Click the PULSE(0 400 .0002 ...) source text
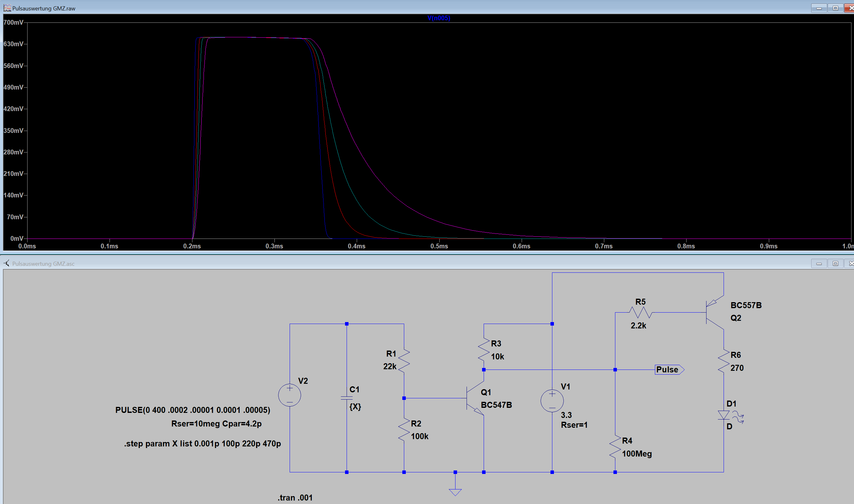Viewport: 854px width, 504px height. [x=192, y=410]
